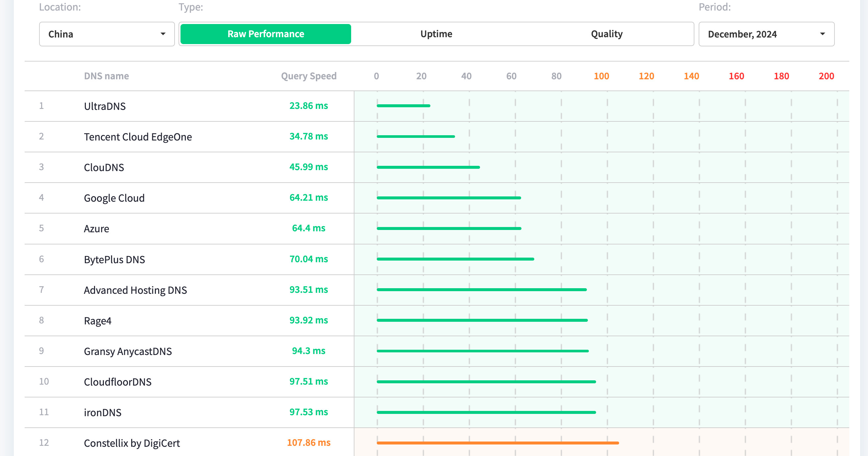Open the CloudfloorDNS entry
This screenshot has width=868, height=456.
click(x=118, y=382)
